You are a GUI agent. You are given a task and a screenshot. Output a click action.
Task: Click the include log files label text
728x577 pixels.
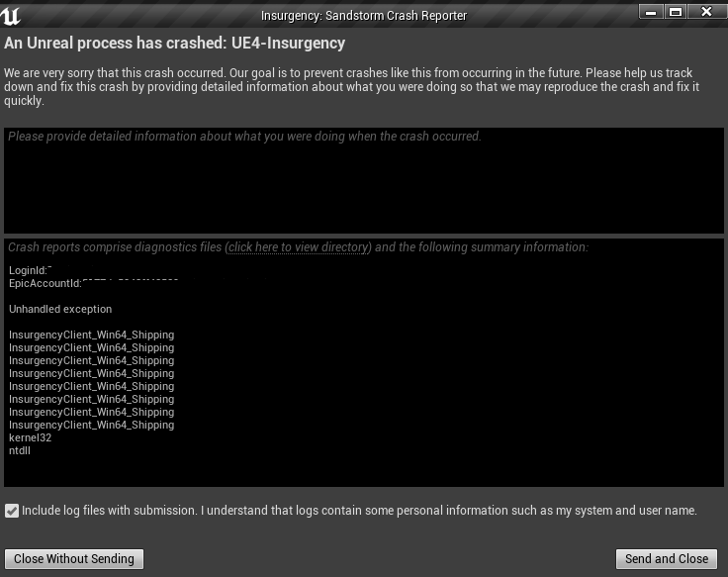[359, 511]
